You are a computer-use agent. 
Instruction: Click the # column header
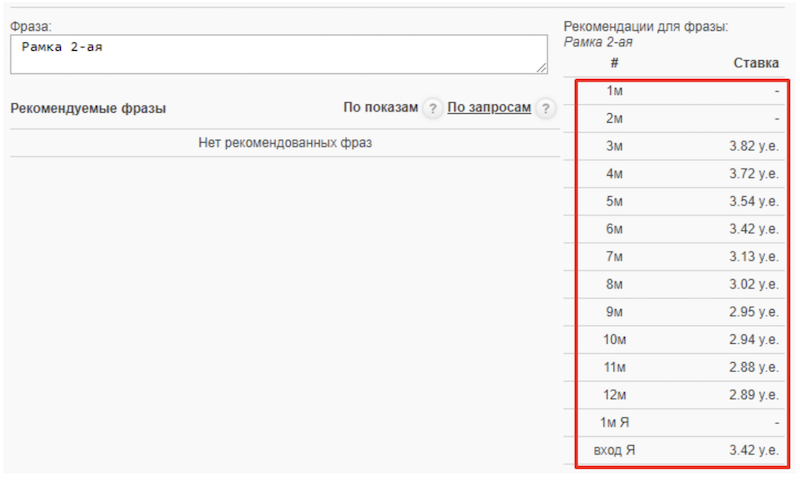614,63
